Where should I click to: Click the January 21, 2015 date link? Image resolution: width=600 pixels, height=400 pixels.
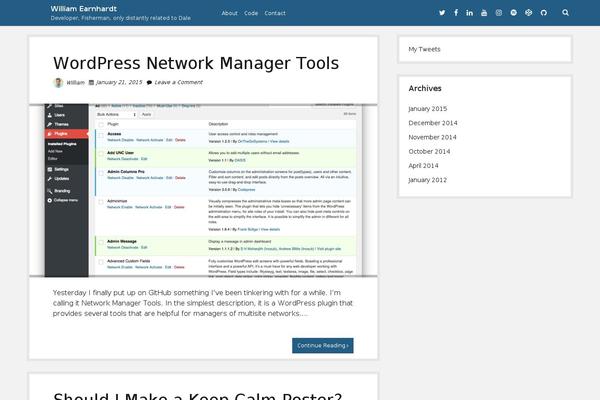coord(119,82)
